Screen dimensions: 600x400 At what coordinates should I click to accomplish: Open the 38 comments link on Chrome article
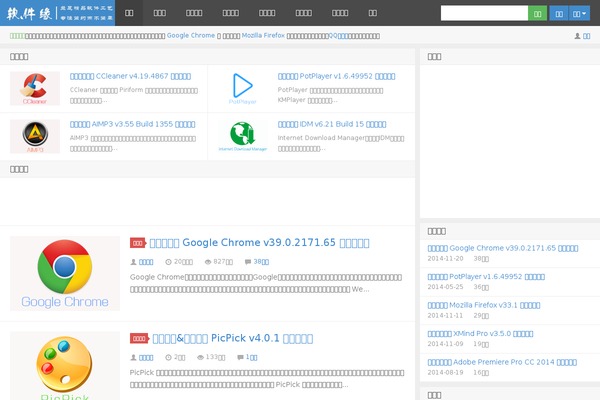pyautogui.click(x=261, y=262)
